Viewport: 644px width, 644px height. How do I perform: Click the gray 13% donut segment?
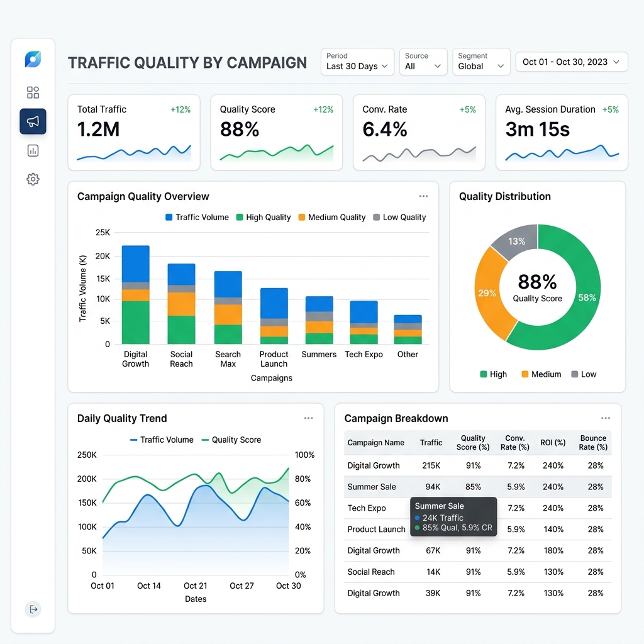tap(516, 241)
